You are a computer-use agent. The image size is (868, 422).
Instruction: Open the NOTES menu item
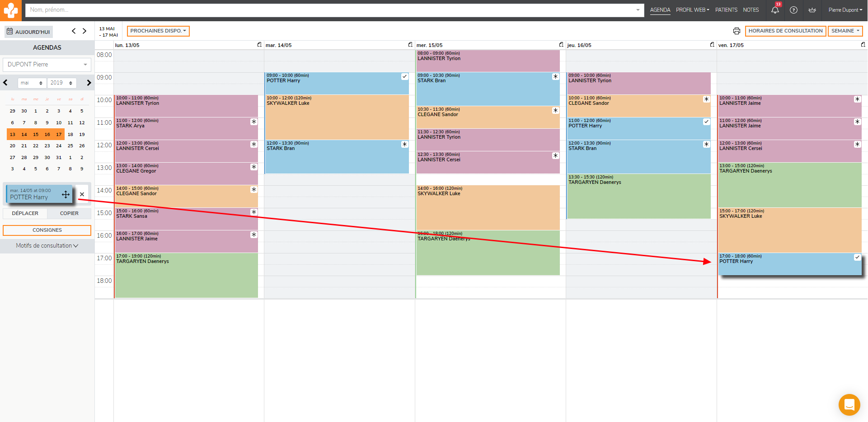pos(751,10)
